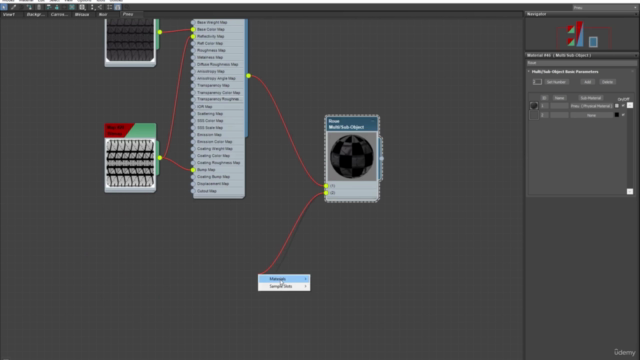This screenshot has width=640, height=360.
Task: Open black color swatch for sub-material 2
Action: [x=617, y=115]
